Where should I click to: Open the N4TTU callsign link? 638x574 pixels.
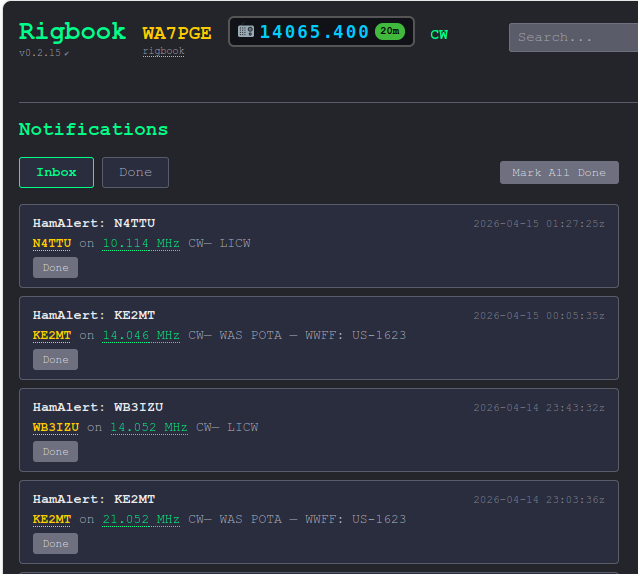click(52, 243)
